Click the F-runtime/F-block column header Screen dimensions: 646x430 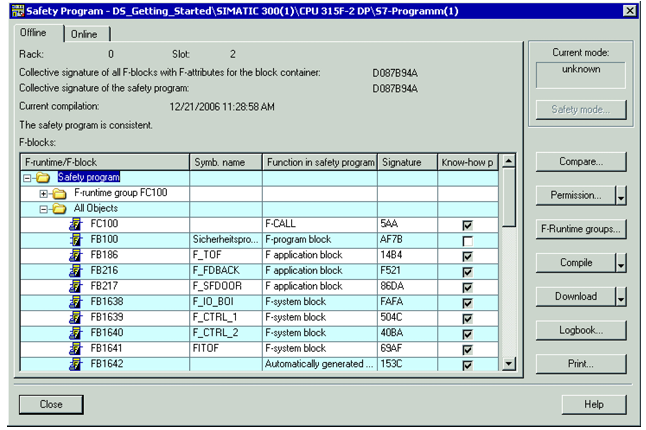click(105, 162)
